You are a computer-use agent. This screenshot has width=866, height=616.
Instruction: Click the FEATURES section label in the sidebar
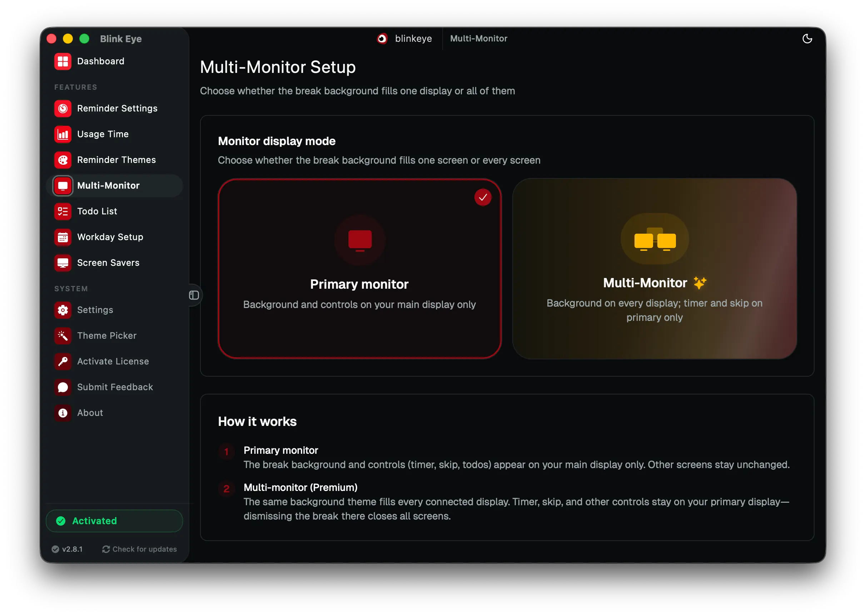coord(76,87)
